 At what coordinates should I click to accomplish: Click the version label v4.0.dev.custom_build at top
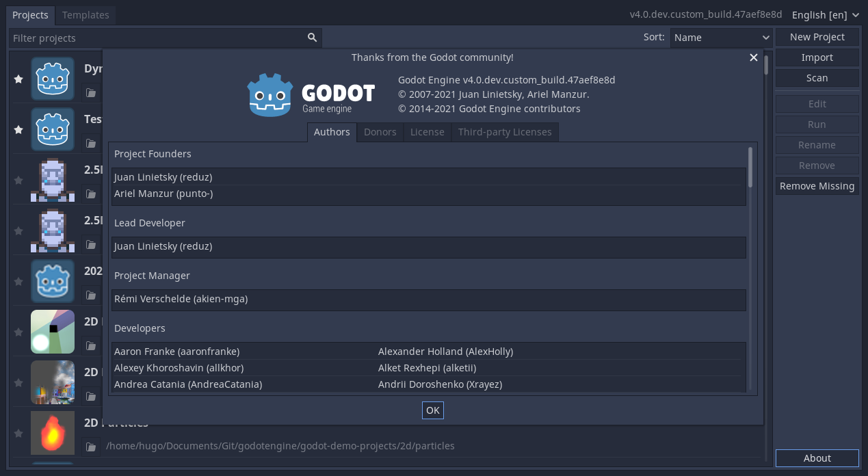[706, 15]
